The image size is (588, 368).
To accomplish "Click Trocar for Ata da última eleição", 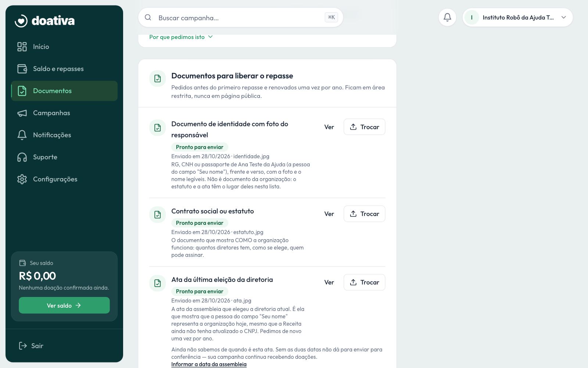I will 364,282.
